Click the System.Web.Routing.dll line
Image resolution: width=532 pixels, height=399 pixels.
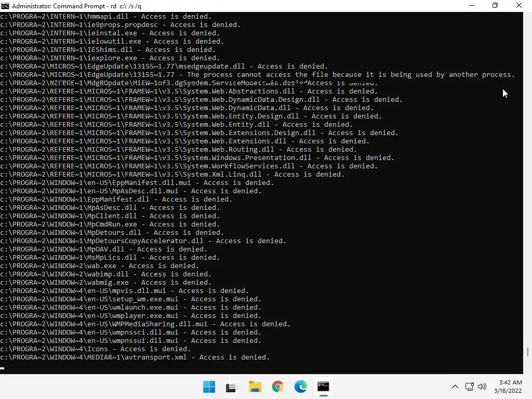pyautogui.click(x=179, y=149)
